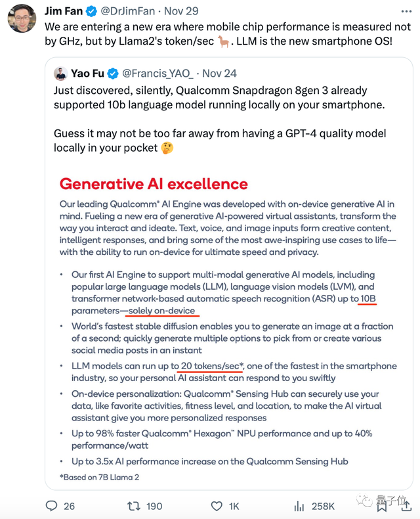Like the tweet with the heart icon

click(216, 506)
